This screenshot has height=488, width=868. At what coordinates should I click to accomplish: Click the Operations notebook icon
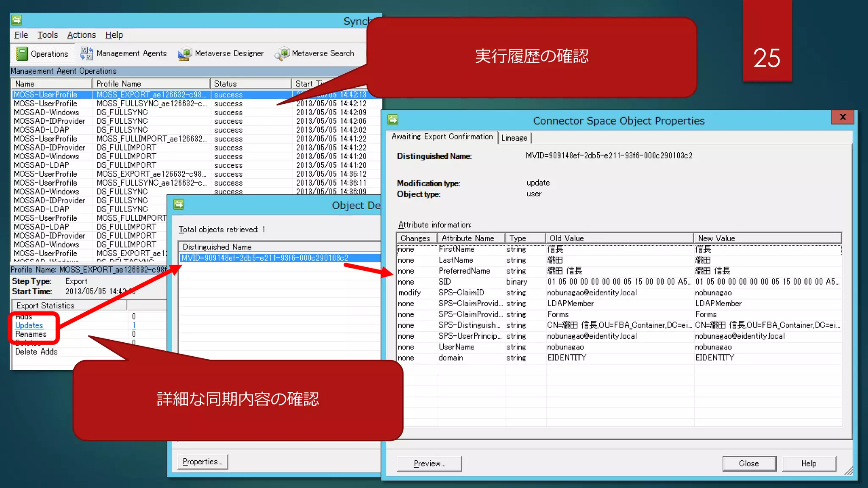pos(22,54)
